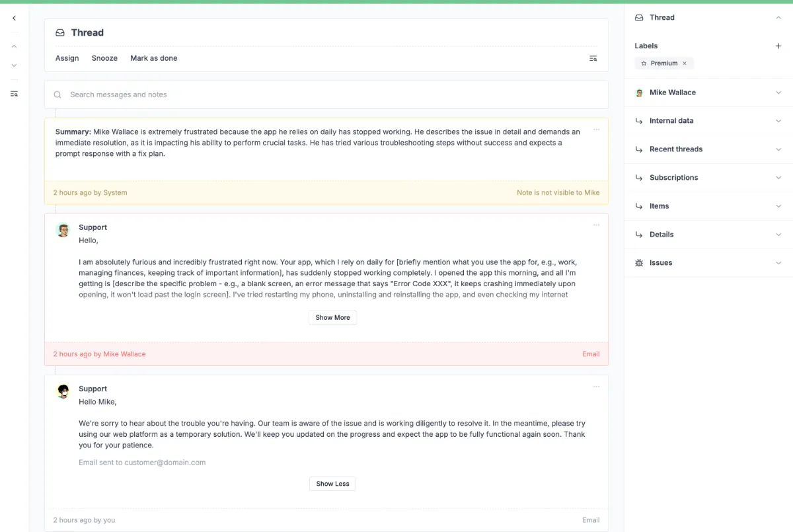
Task: Expand the Internal data section
Action: [778, 121]
